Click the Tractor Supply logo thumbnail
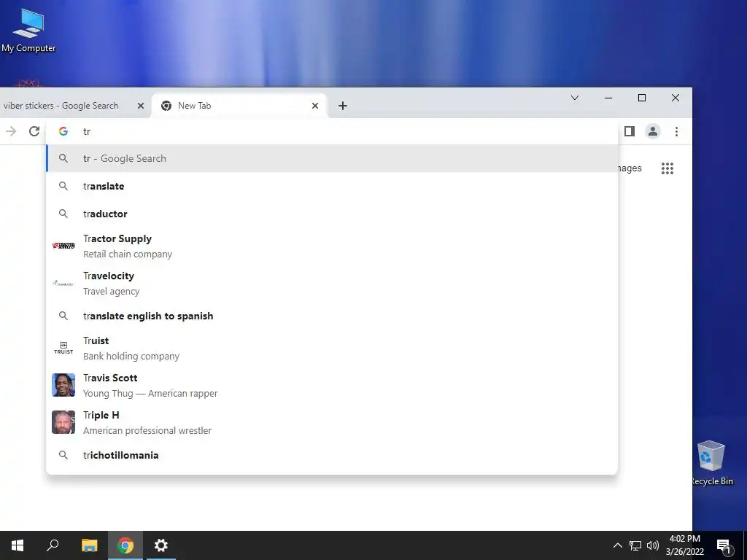747x560 pixels. 63,246
